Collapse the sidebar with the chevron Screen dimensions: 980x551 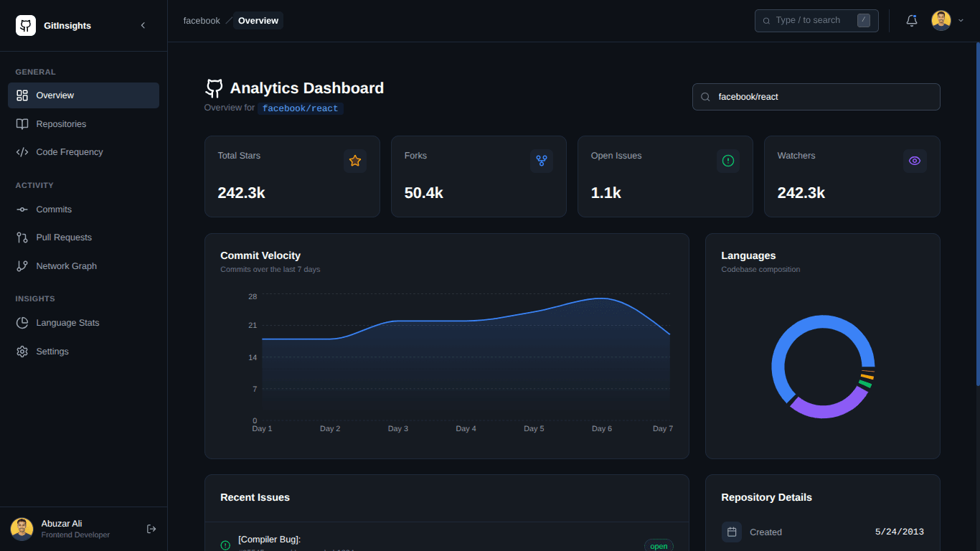143,26
